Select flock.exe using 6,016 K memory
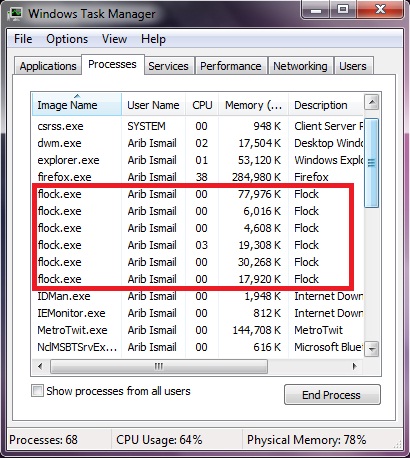Viewport: 410px width, 458px height. pos(197,211)
